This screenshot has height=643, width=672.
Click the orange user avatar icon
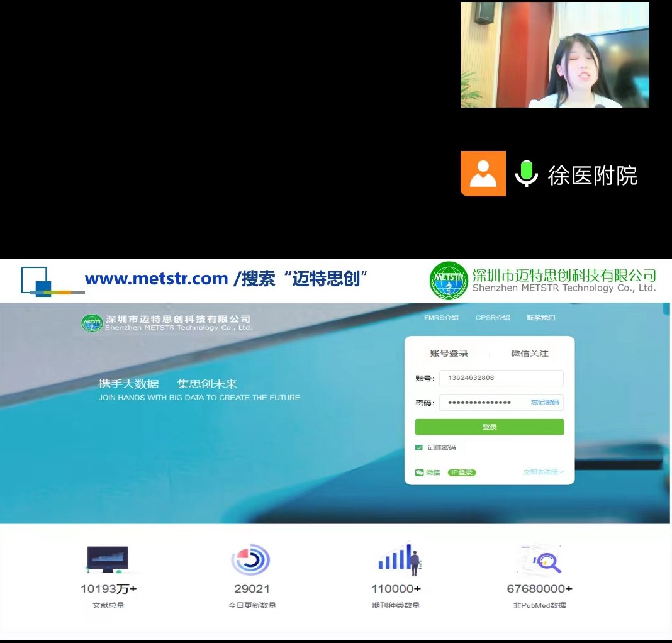coord(483,174)
